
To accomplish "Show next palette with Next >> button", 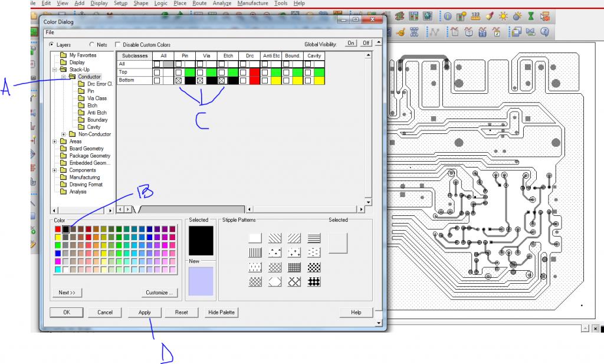I will coord(67,293).
